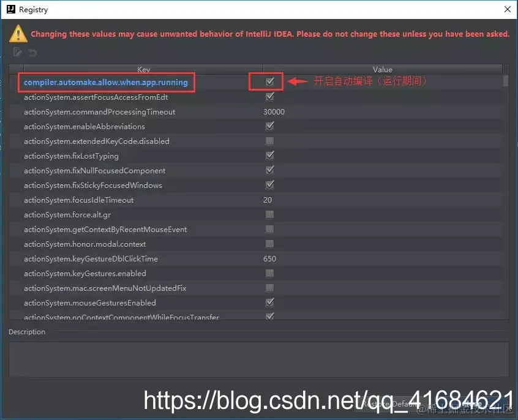This screenshot has width=518, height=420.
Task: Select actionSystem.keyGestures.enabled key
Action: 85,274
